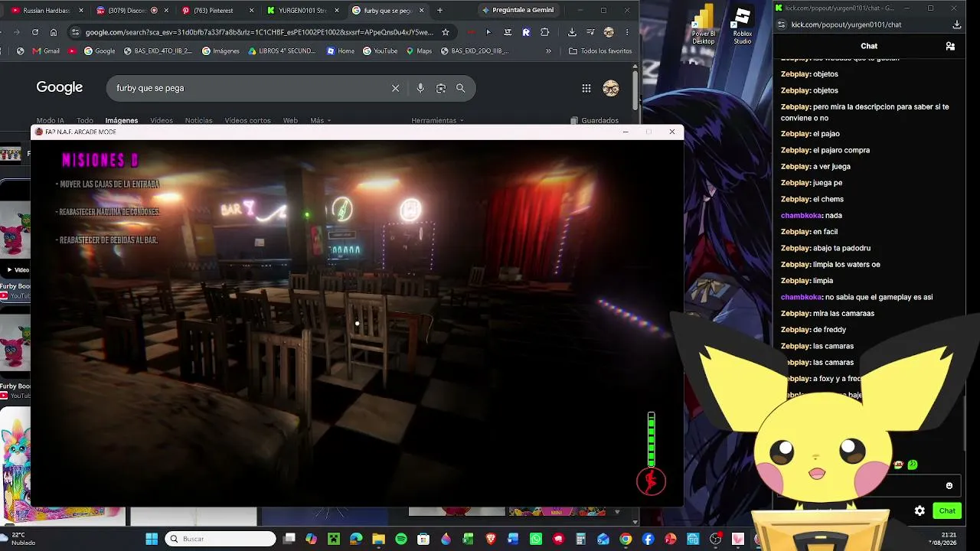Image resolution: width=980 pixels, height=551 pixels.
Task: Click the mission text about MAQUINA DE CONDONES
Action: (108, 212)
